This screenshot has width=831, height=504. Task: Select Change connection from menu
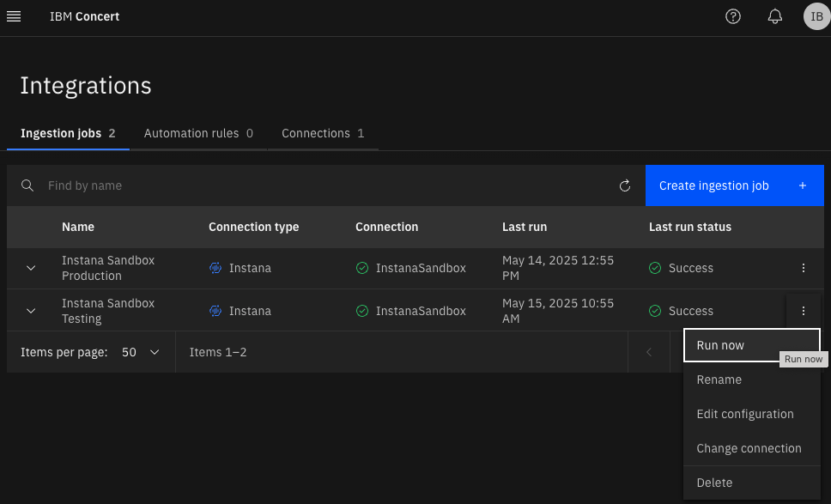coord(752,448)
